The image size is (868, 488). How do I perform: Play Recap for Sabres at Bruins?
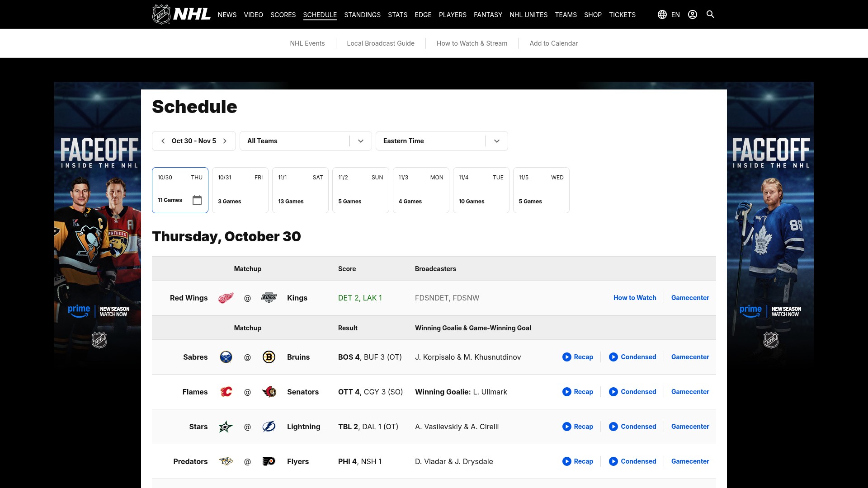(578, 357)
